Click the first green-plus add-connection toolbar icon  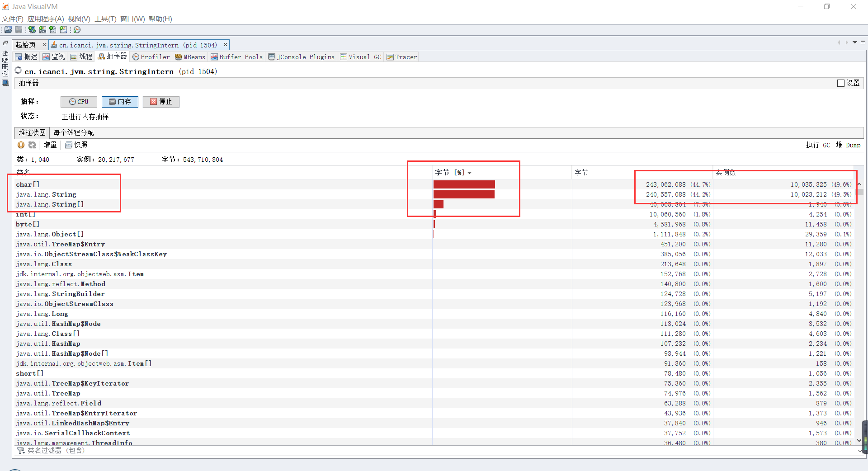[x=32, y=30]
